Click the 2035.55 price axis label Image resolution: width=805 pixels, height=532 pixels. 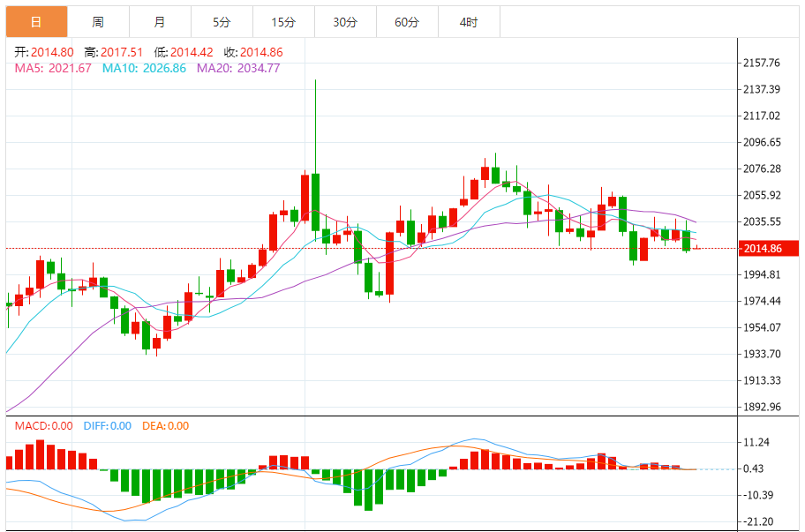point(762,221)
